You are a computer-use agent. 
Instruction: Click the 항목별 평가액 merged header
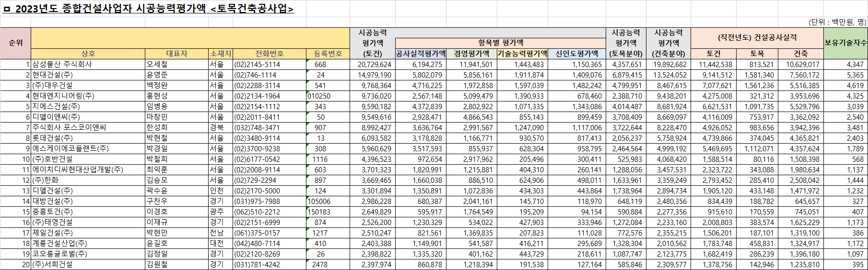pyautogui.click(x=501, y=43)
